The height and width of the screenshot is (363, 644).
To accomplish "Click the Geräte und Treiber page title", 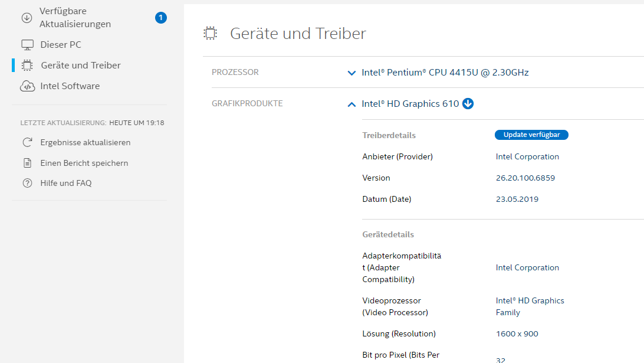I will 298,33.
